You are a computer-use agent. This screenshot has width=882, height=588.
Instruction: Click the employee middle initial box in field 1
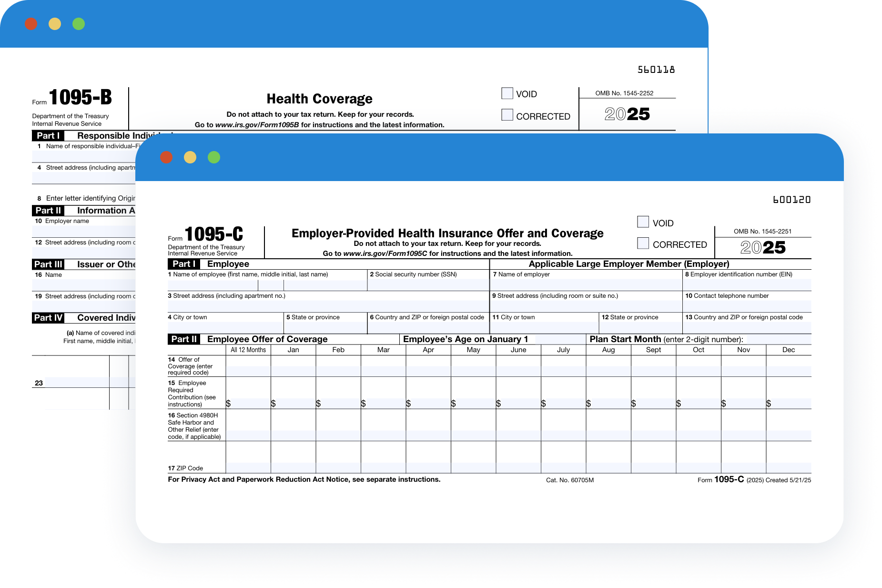pyautogui.click(x=271, y=285)
